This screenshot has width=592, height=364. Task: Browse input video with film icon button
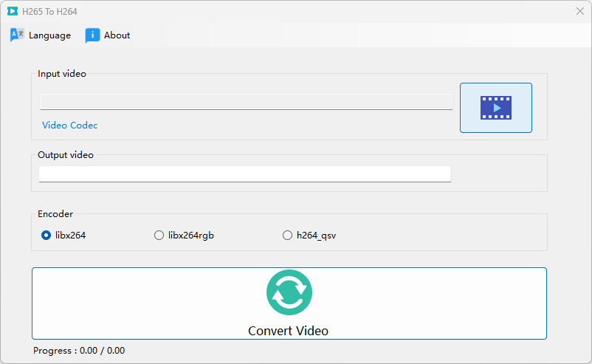pyautogui.click(x=496, y=108)
